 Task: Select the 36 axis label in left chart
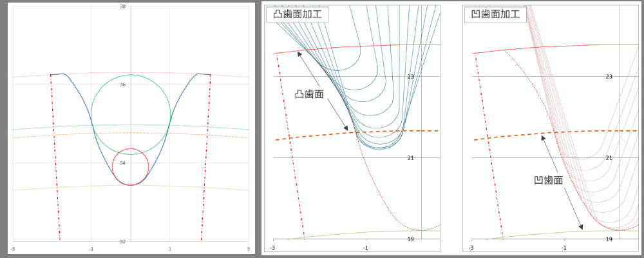click(x=122, y=84)
